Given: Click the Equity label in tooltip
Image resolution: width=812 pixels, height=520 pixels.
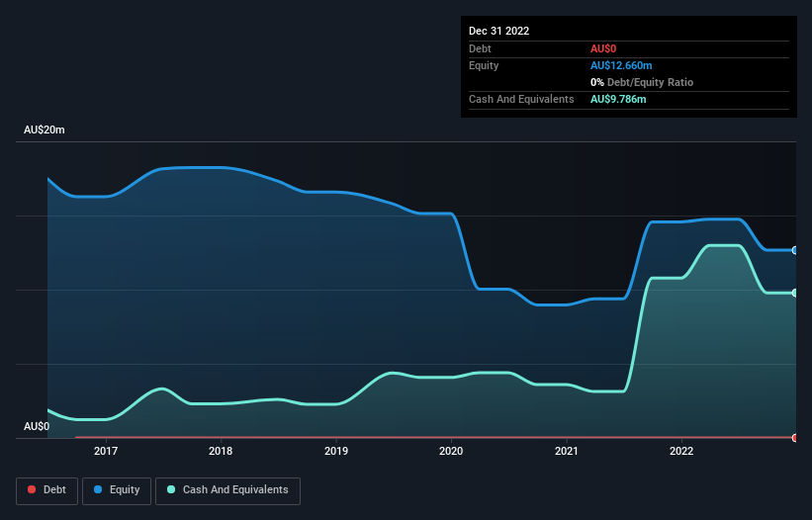Looking at the screenshot, I should coord(484,65).
